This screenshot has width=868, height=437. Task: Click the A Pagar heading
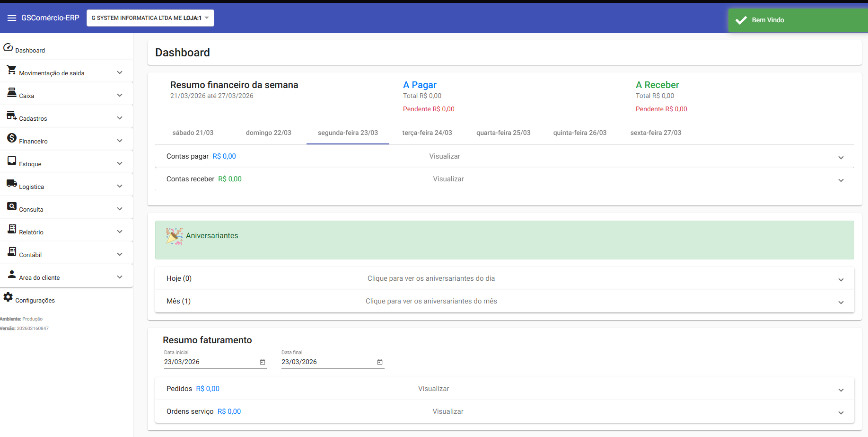point(420,85)
